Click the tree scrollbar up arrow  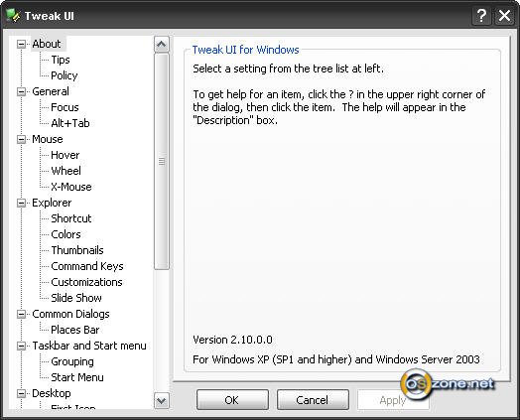(x=162, y=44)
